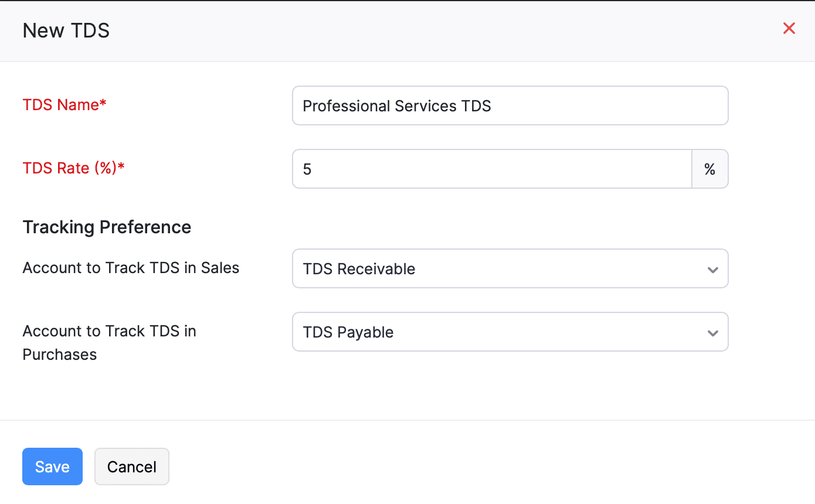Image resolution: width=815 pixels, height=504 pixels.
Task: Open the TDS Payable account dropdown
Action: pyautogui.click(x=510, y=332)
